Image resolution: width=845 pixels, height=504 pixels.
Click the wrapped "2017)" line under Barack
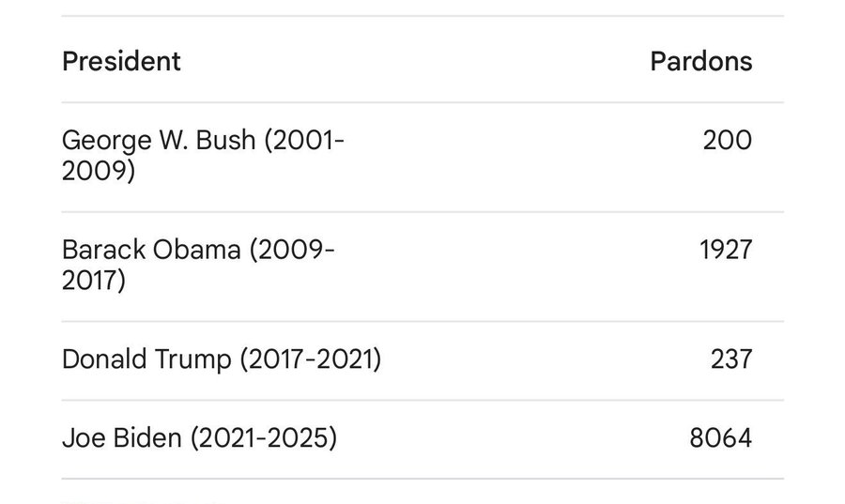pos(94,281)
